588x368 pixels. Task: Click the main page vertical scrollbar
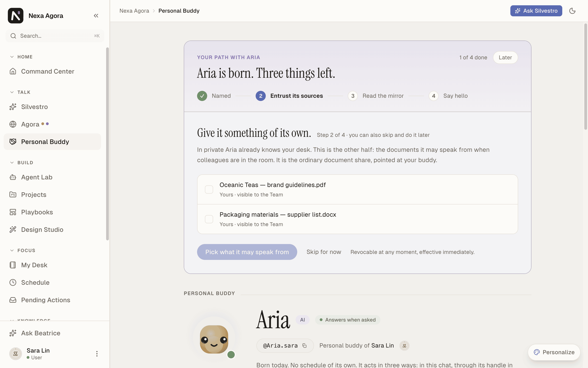point(585,77)
